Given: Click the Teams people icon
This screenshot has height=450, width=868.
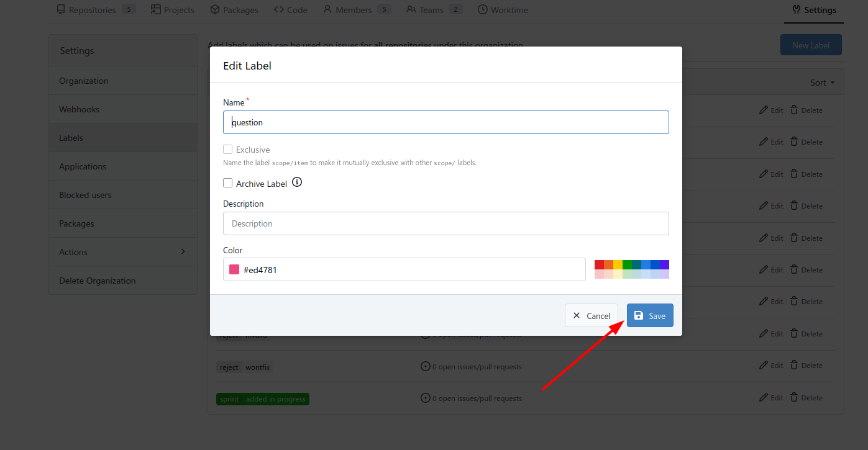Looking at the screenshot, I should (411, 10).
